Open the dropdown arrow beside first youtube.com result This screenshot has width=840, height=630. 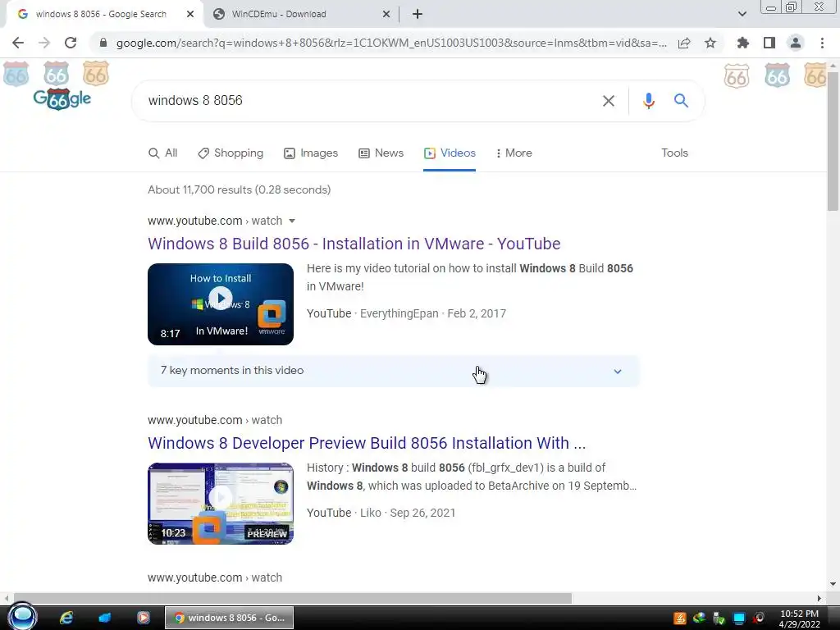(x=292, y=221)
